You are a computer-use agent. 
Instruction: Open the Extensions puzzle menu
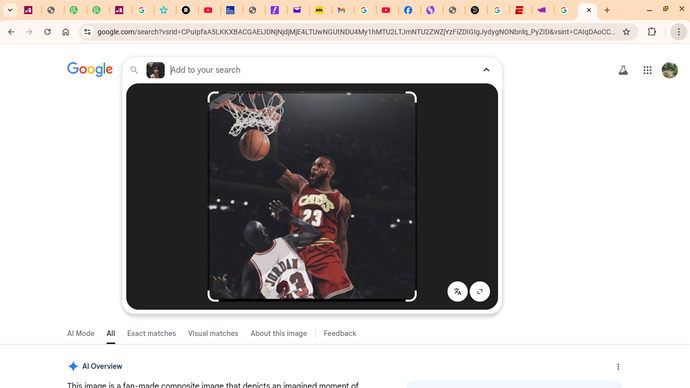point(652,32)
